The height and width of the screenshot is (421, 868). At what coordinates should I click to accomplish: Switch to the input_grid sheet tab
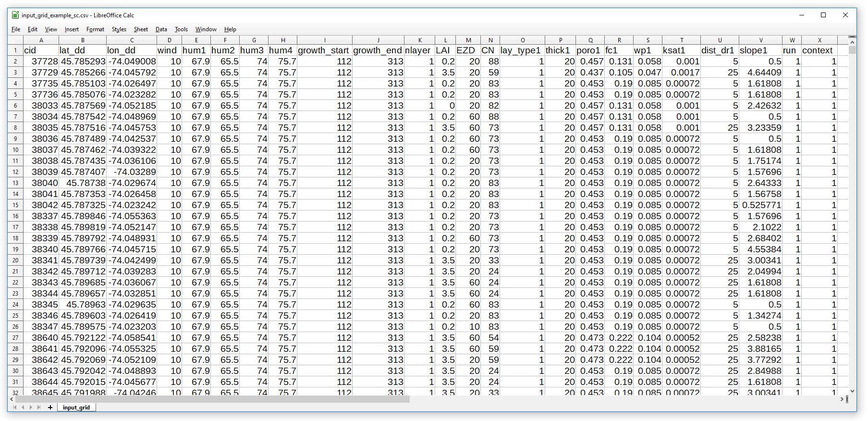76,408
